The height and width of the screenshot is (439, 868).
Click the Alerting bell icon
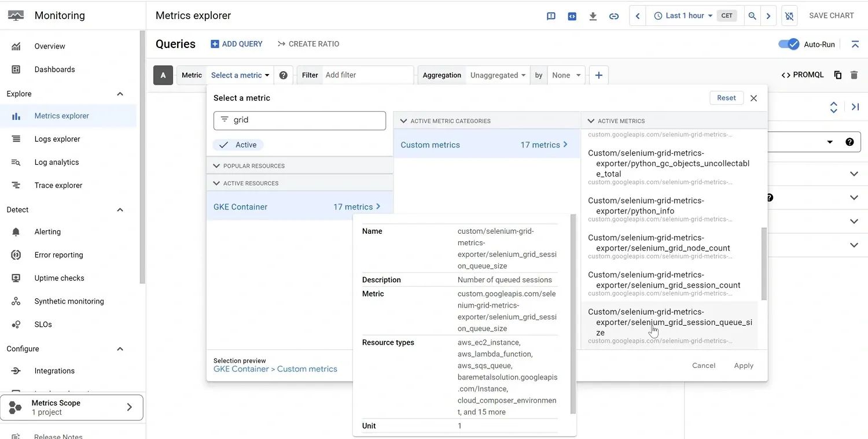(x=16, y=231)
